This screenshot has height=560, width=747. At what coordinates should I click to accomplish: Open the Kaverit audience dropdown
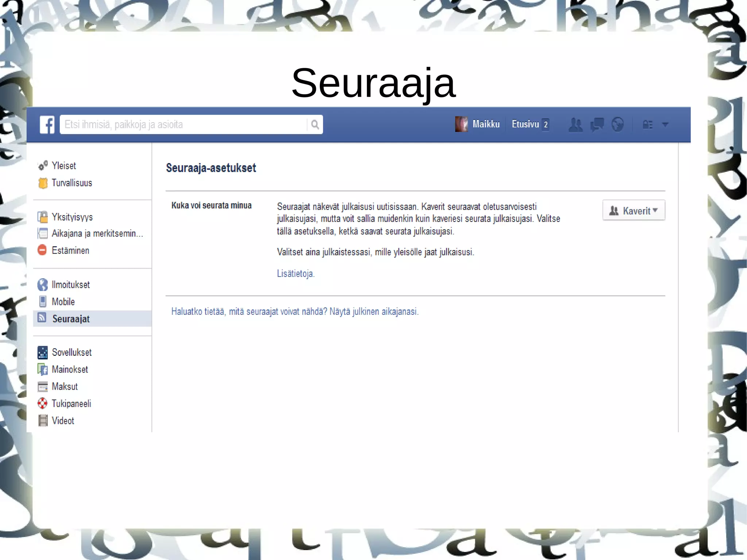[x=634, y=211]
